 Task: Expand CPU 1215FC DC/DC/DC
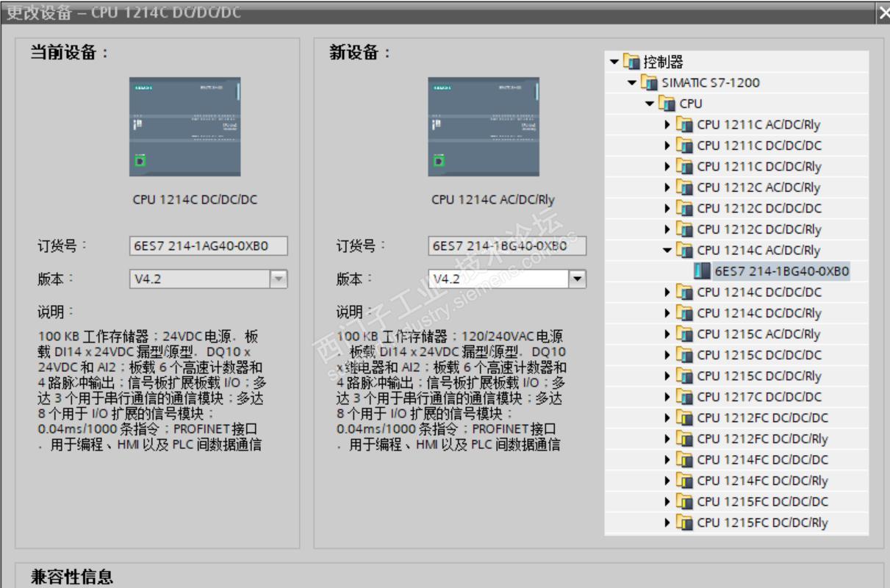click(x=667, y=502)
